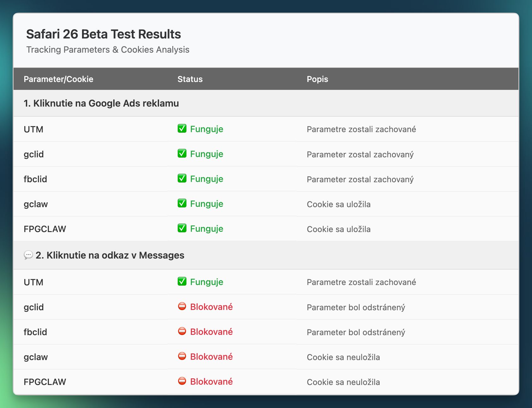The height and width of the screenshot is (408, 532).
Task: Click the speech bubble icon beside Messages heading
Action: pos(28,255)
